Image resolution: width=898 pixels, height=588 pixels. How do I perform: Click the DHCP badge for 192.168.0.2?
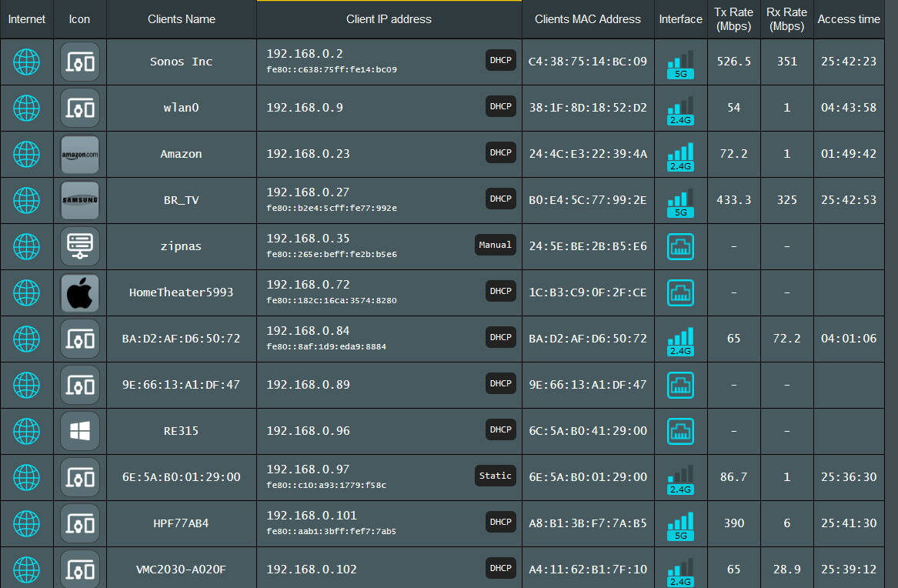point(500,60)
